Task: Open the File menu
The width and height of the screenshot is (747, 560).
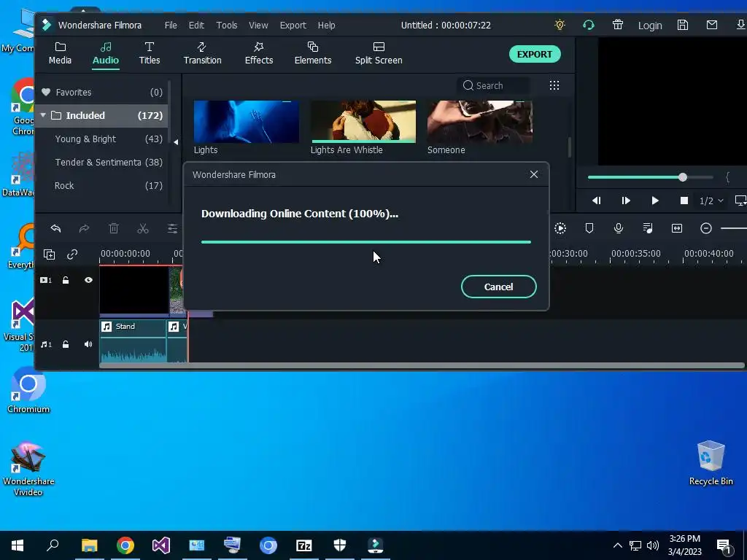Action: click(x=171, y=26)
